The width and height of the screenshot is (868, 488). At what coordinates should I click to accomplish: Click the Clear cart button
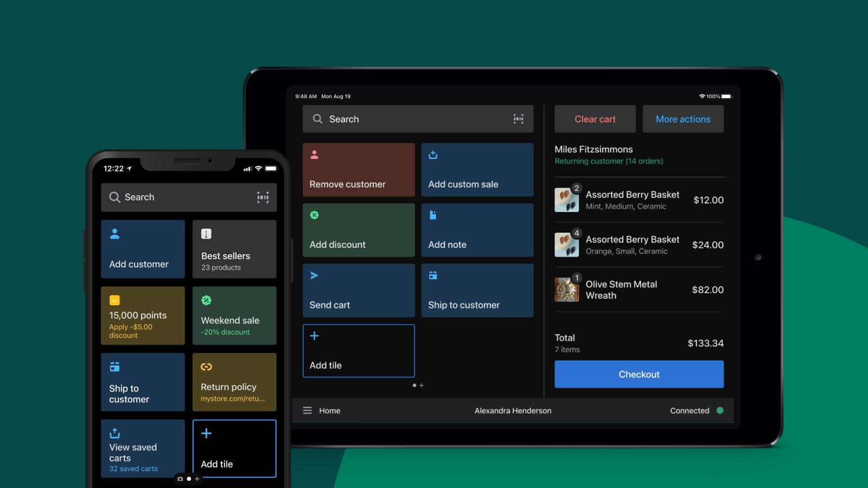(595, 119)
